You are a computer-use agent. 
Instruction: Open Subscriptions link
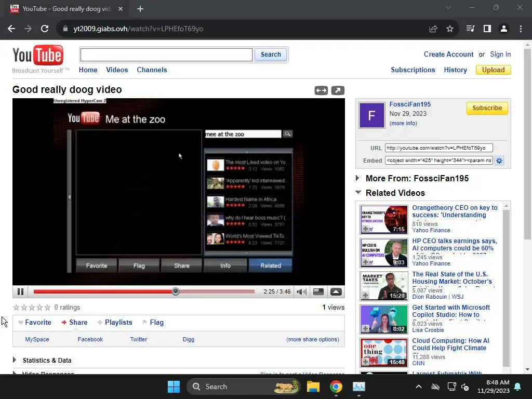tap(413, 70)
